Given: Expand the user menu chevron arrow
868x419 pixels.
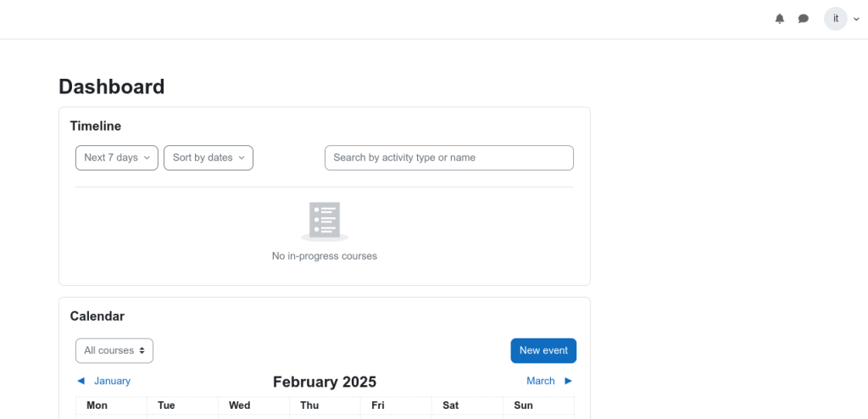Looking at the screenshot, I should tap(856, 20).
